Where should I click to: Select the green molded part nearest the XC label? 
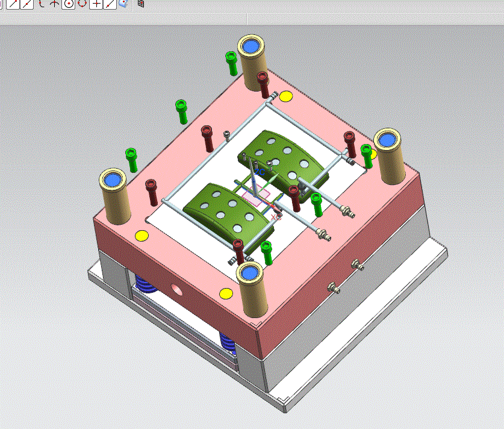pos(227,213)
